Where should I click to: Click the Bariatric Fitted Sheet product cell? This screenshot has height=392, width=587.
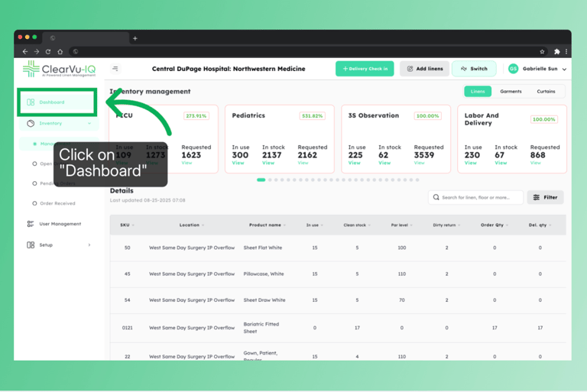click(x=261, y=328)
